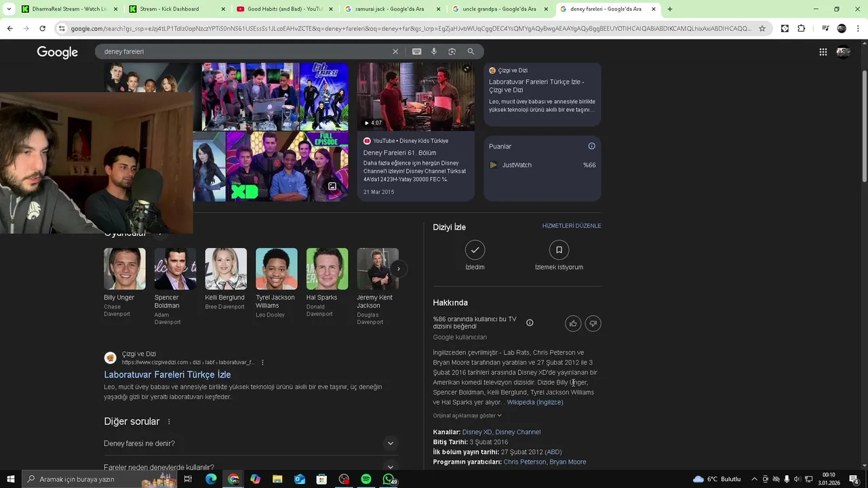Open Google account profile picture
Viewport: 868px width, 488px height.
[x=844, y=52]
